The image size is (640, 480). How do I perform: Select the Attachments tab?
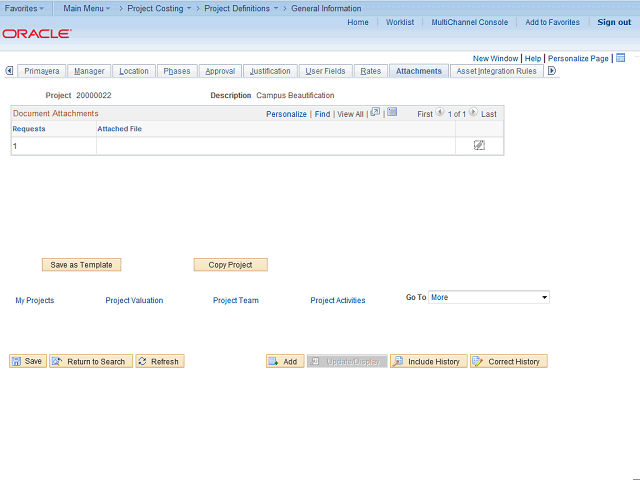click(419, 71)
